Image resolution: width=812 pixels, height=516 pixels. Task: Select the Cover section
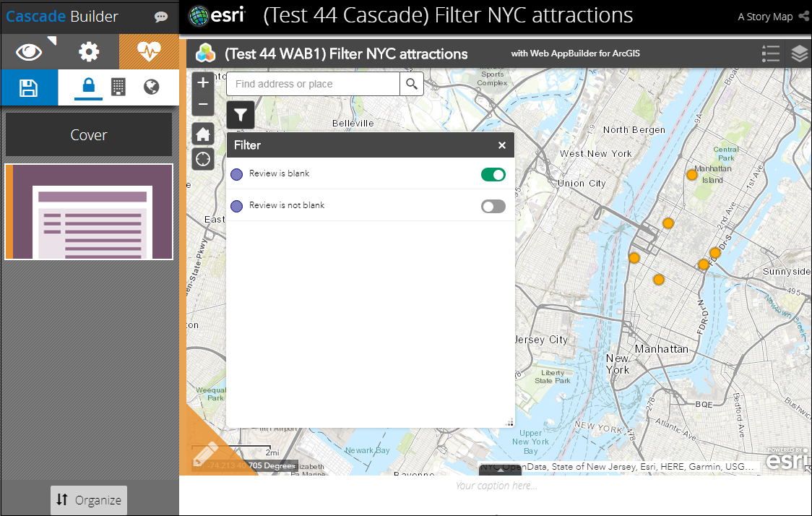[x=89, y=134]
